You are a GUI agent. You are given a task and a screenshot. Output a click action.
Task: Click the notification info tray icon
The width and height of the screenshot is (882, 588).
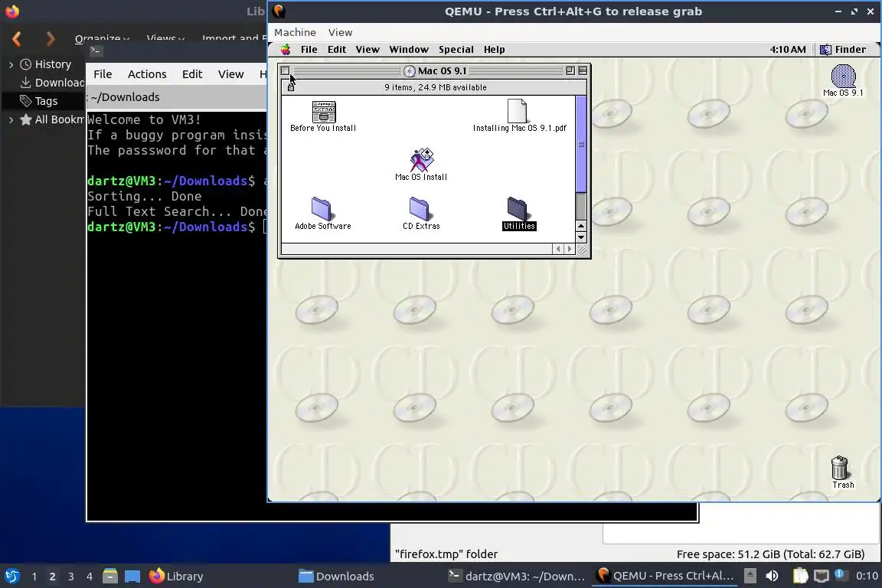coord(839,574)
